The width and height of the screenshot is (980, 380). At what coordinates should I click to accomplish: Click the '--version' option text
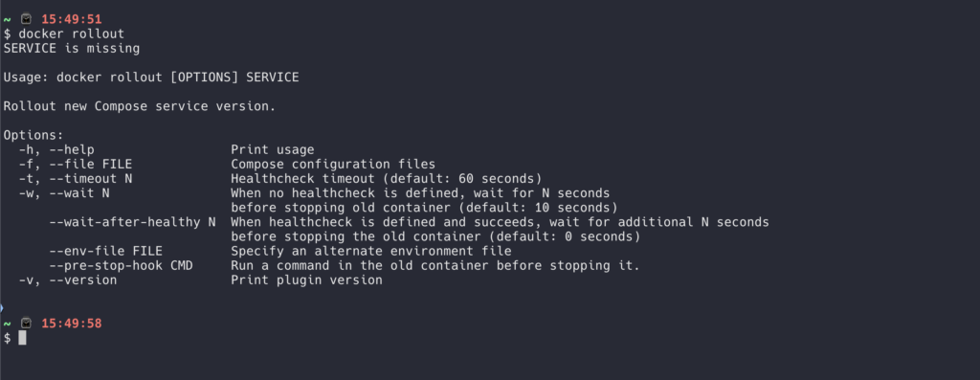[83, 280]
